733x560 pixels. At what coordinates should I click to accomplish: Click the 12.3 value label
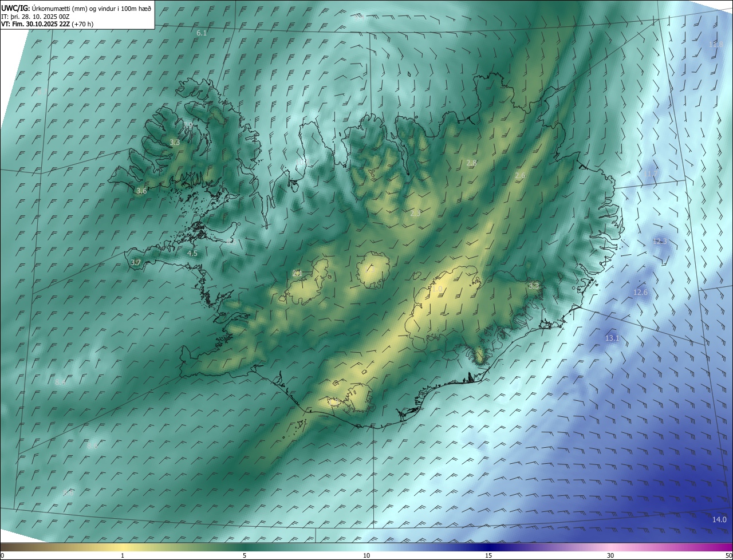point(660,242)
